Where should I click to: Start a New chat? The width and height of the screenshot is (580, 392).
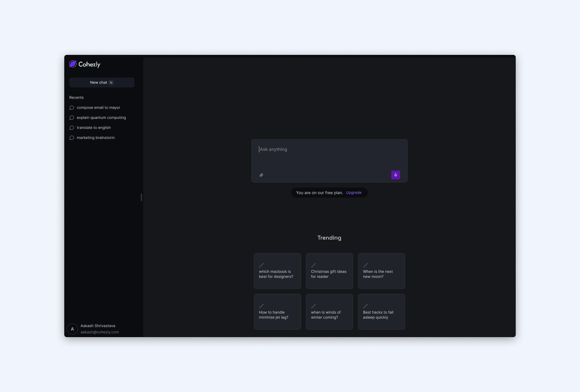click(x=102, y=82)
